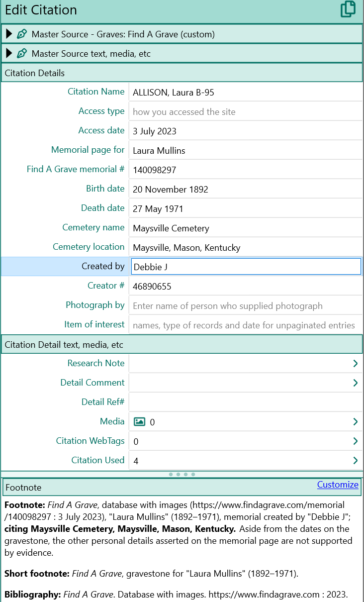Click the Citation Details section header
This screenshot has width=364, height=602.
coord(182,73)
